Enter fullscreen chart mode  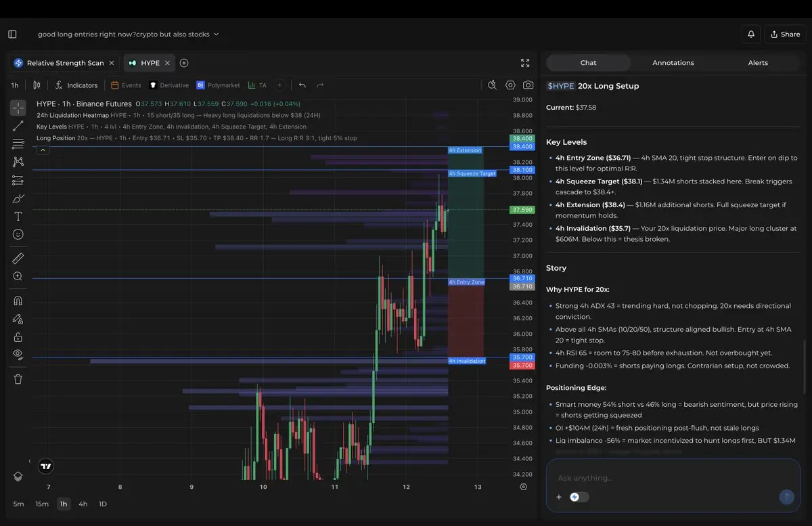pos(525,63)
